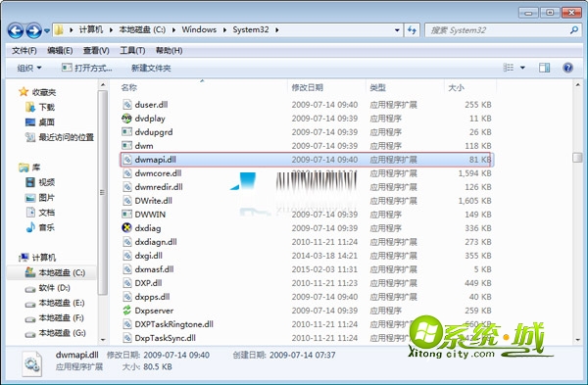Select the Dxpserver application icon

pyautogui.click(x=127, y=311)
